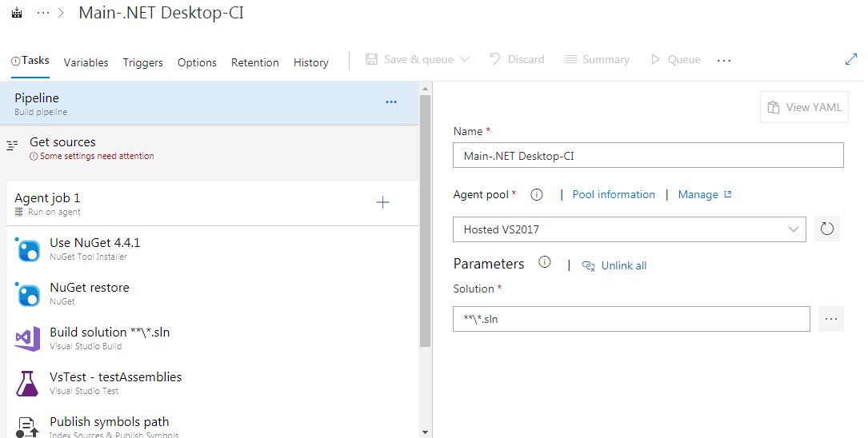Viewport: 868px width, 438px height.
Task: Open the Manage agent pools link
Action: [704, 195]
